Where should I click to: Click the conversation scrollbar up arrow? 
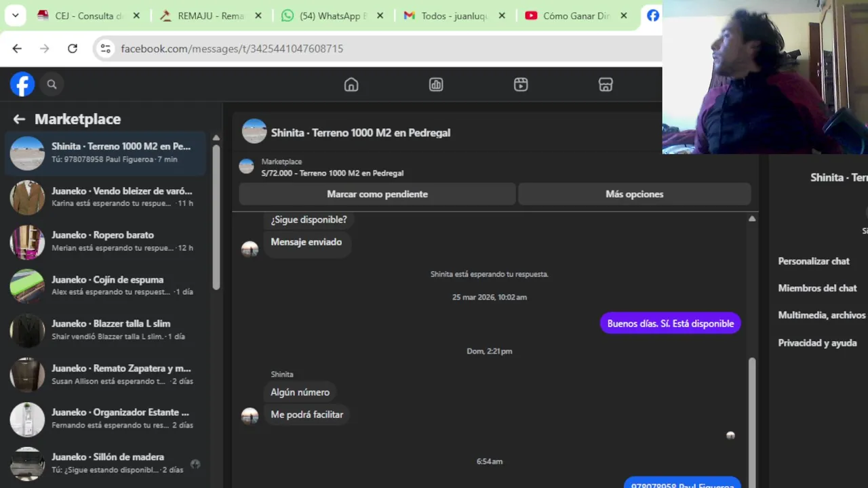[x=752, y=218]
